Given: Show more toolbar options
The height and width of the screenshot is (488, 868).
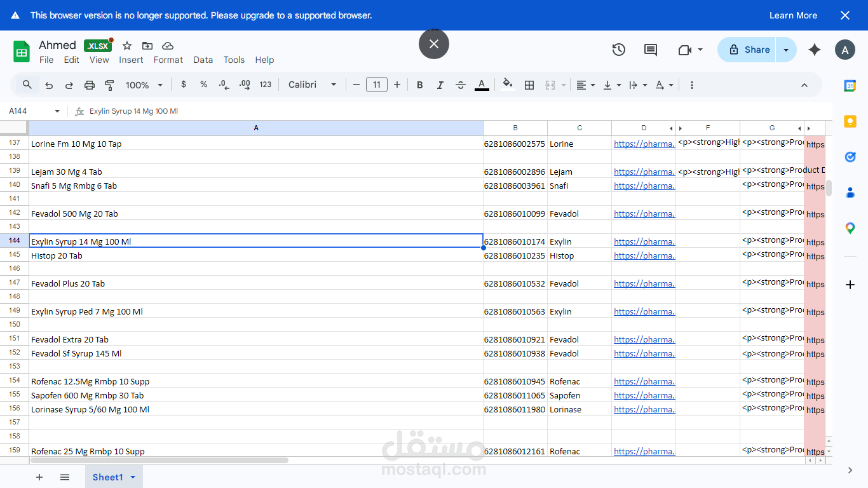Looking at the screenshot, I should [692, 85].
